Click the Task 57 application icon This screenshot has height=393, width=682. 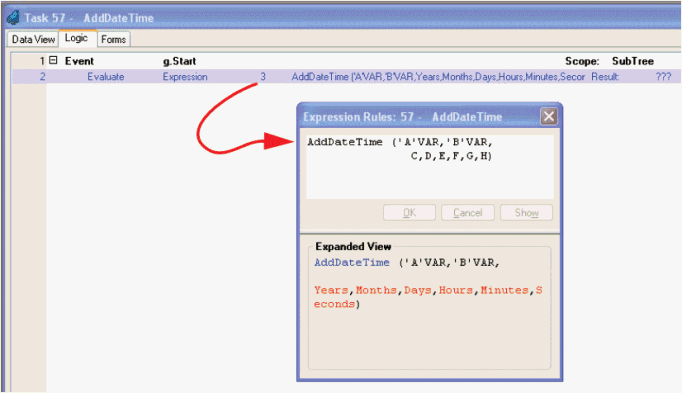(x=13, y=17)
